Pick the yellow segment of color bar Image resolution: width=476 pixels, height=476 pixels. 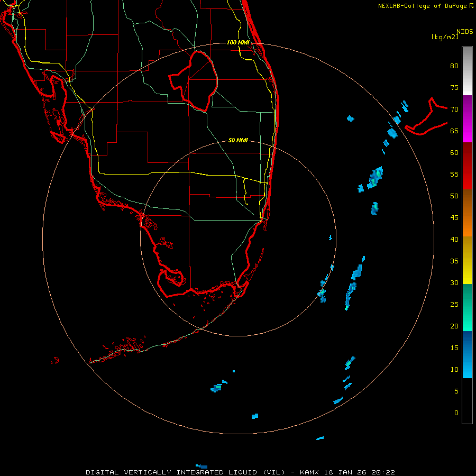pyautogui.click(x=467, y=260)
